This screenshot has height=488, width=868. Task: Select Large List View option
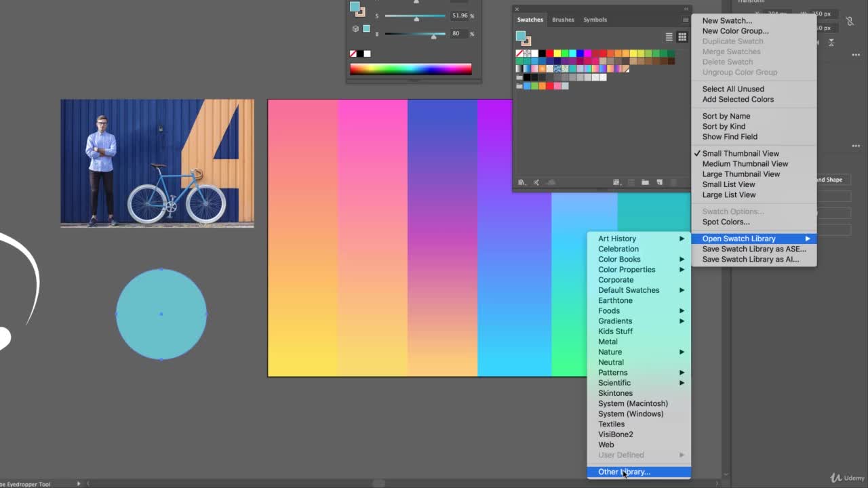pyautogui.click(x=728, y=195)
